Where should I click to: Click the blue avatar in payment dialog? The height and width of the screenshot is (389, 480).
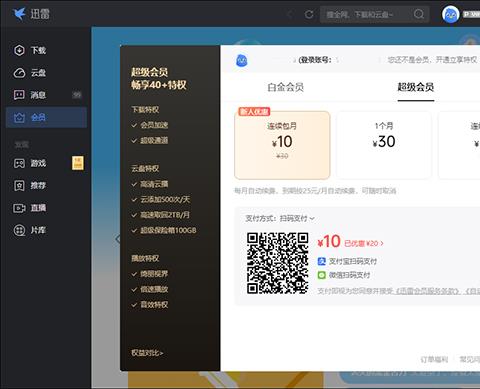242,60
